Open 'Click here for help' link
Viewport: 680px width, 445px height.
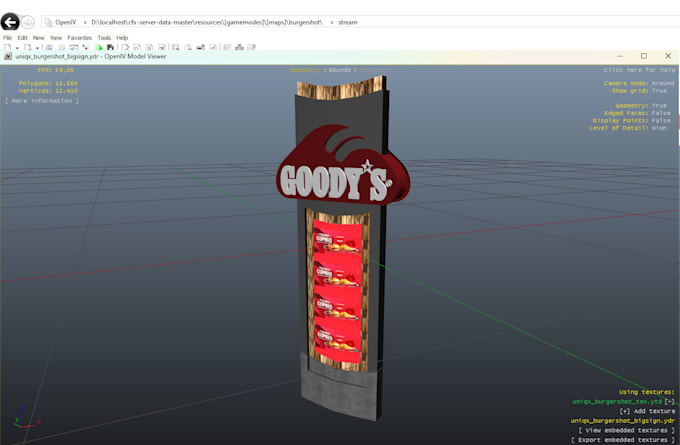[640, 70]
